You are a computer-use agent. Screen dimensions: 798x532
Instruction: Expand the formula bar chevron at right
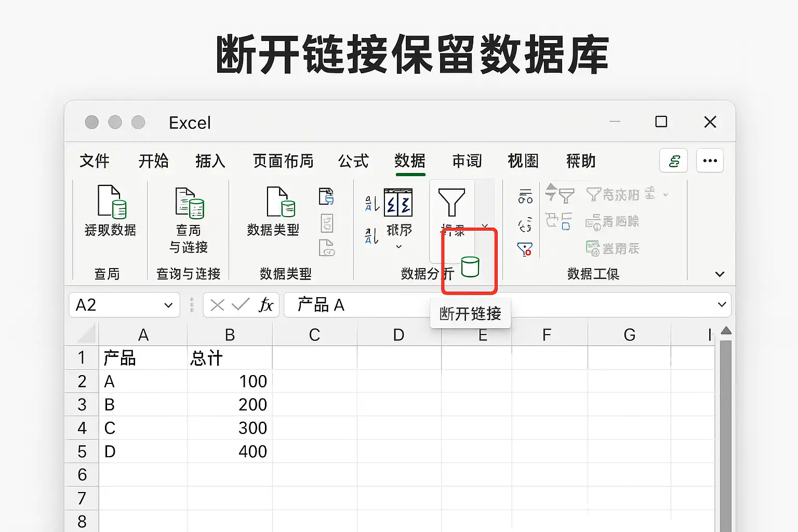point(722,304)
